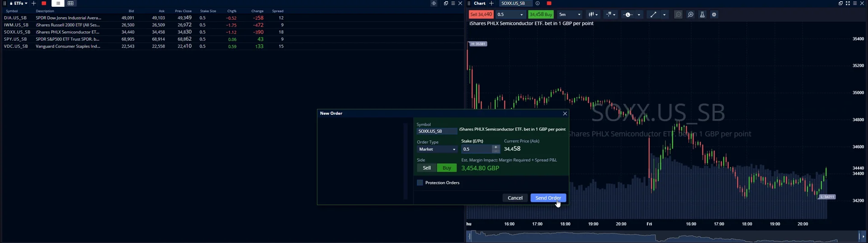The width and height of the screenshot is (868, 243).
Task: Click the green 34,458 Buy quick-trade button
Action: (541, 14)
